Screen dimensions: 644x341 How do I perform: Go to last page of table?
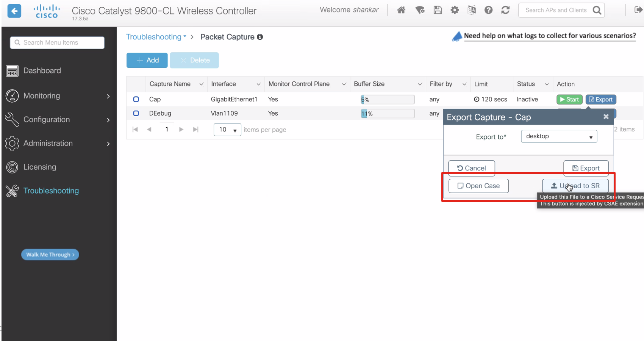click(195, 130)
